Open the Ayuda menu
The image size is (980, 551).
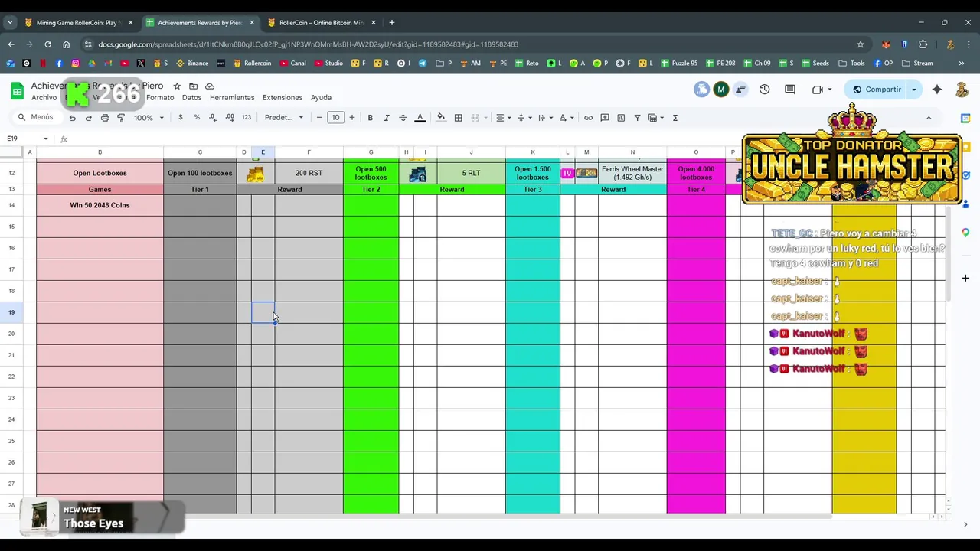tap(321, 98)
